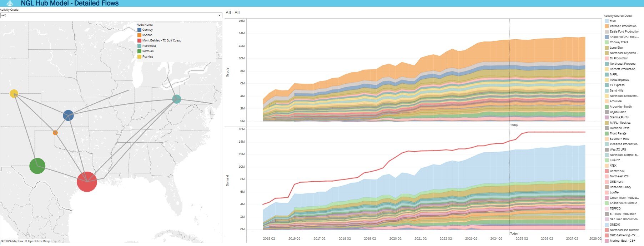Select the orange Midcon node on map
Viewport: 644px width, 246px height.
point(55,133)
